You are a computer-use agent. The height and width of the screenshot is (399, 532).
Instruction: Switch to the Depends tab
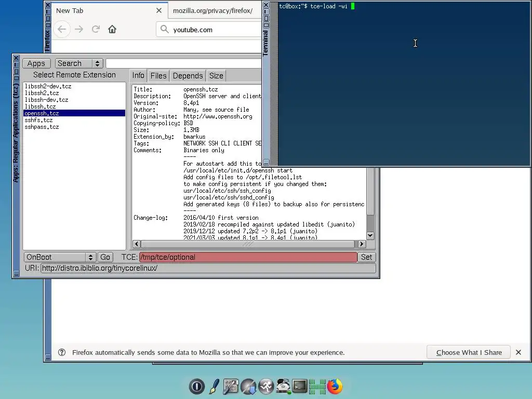click(188, 76)
